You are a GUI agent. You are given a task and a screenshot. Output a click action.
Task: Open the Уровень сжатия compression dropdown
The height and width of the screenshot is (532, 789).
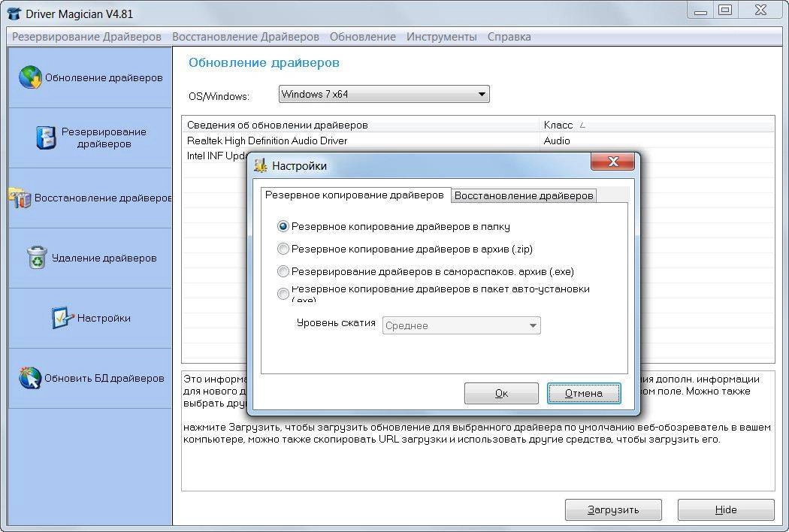461,325
